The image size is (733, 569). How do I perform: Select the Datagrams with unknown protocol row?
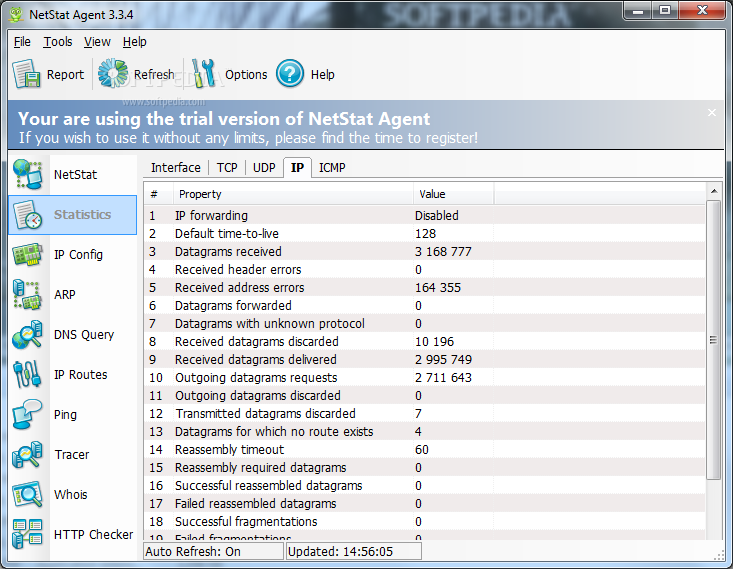pos(424,323)
